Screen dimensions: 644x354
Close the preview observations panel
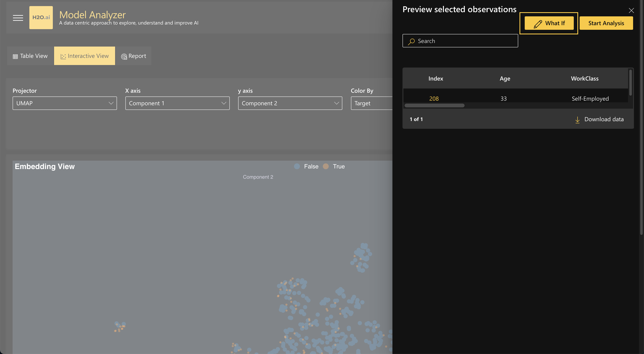631,10
